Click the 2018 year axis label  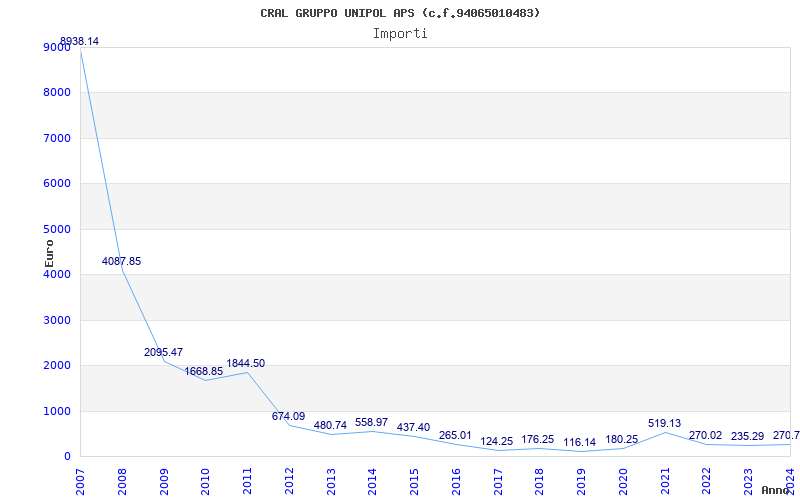click(539, 482)
